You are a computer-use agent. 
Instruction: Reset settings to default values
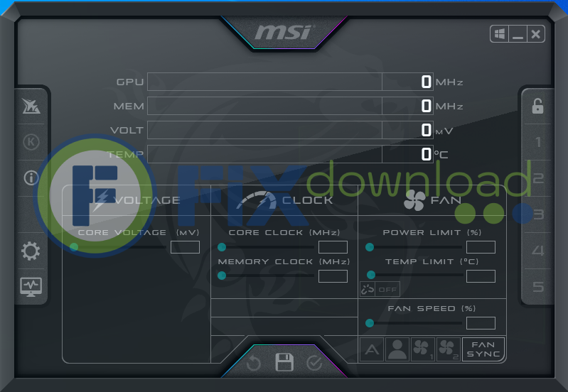click(x=254, y=364)
